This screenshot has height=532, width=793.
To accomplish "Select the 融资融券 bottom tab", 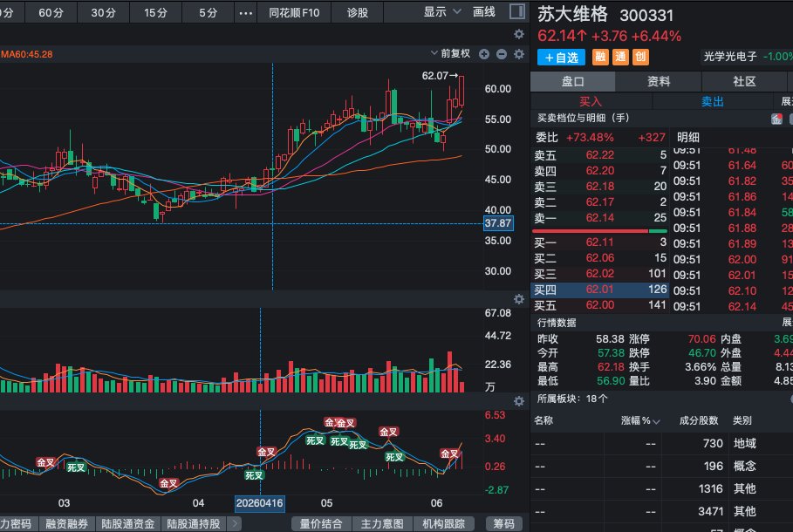I will pos(67,523).
